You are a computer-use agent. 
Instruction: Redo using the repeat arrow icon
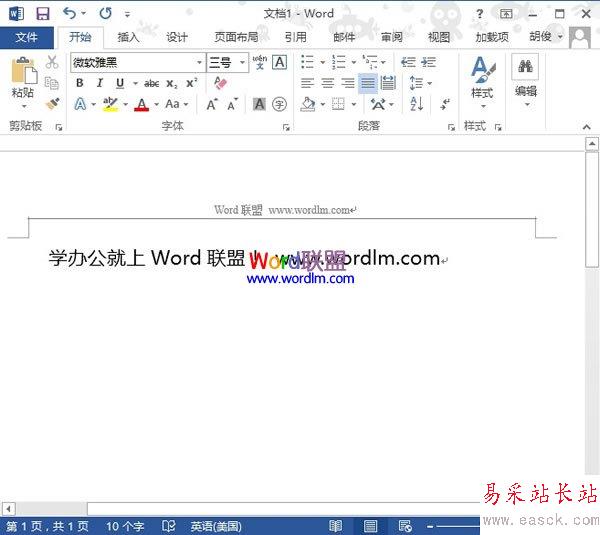(105, 13)
